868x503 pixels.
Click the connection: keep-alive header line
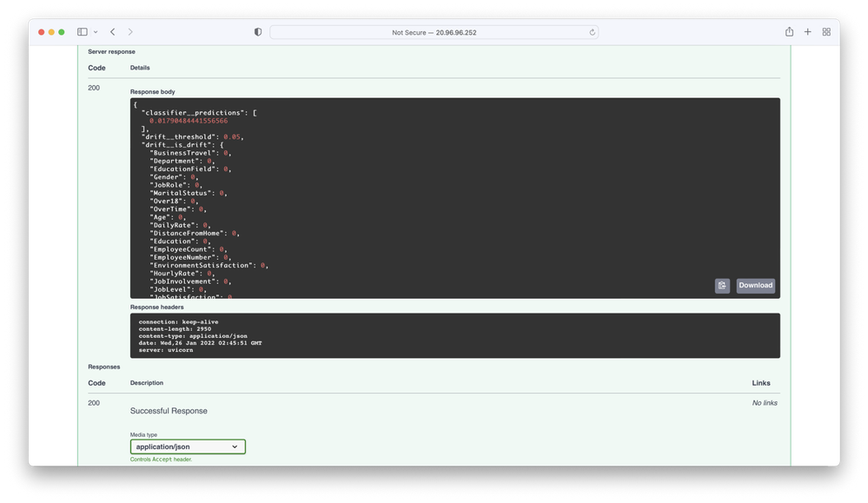(x=178, y=321)
